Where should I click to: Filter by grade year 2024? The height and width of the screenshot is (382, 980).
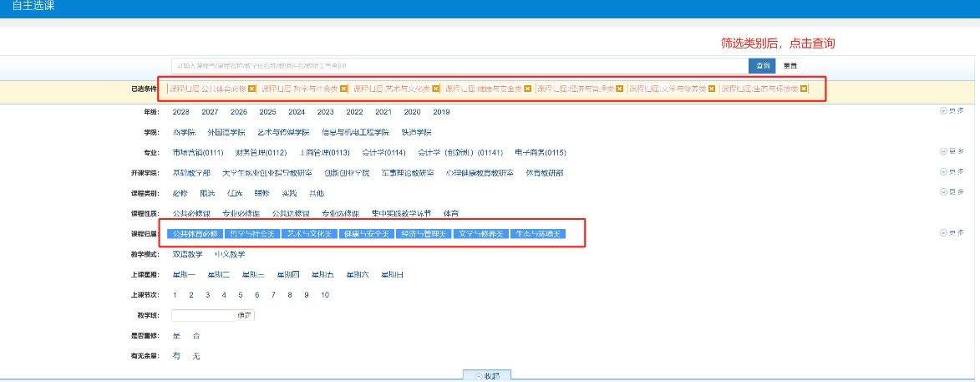tap(297, 112)
